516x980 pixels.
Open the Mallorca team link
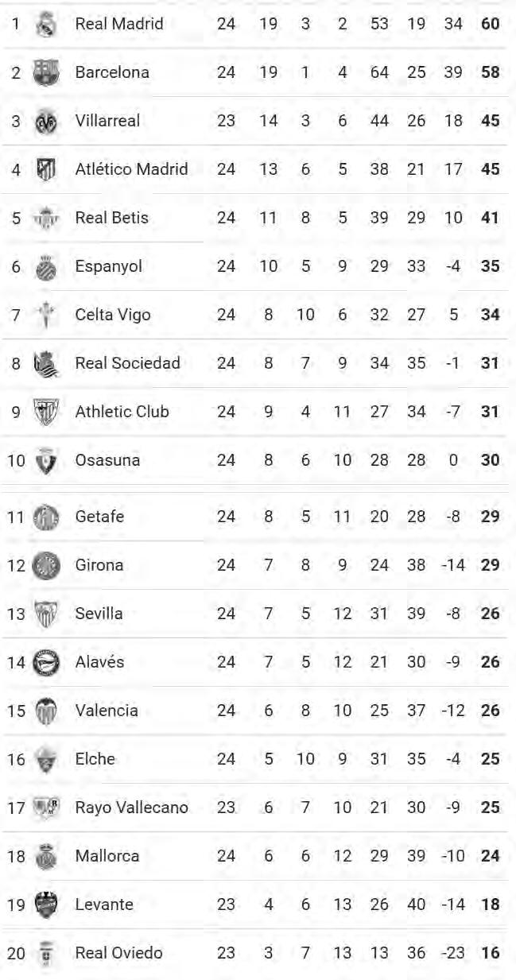107,856
